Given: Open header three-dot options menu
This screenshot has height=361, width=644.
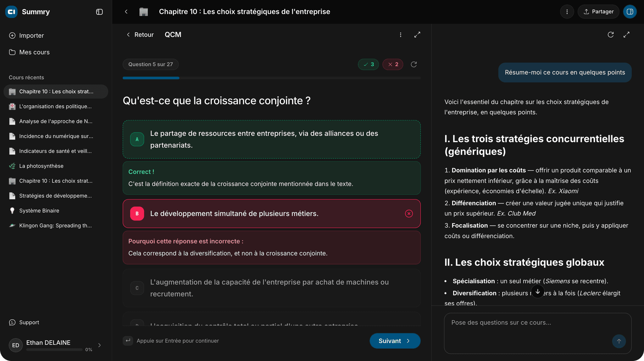Looking at the screenshot, I should pyautogui.click(x=567, y=12).
